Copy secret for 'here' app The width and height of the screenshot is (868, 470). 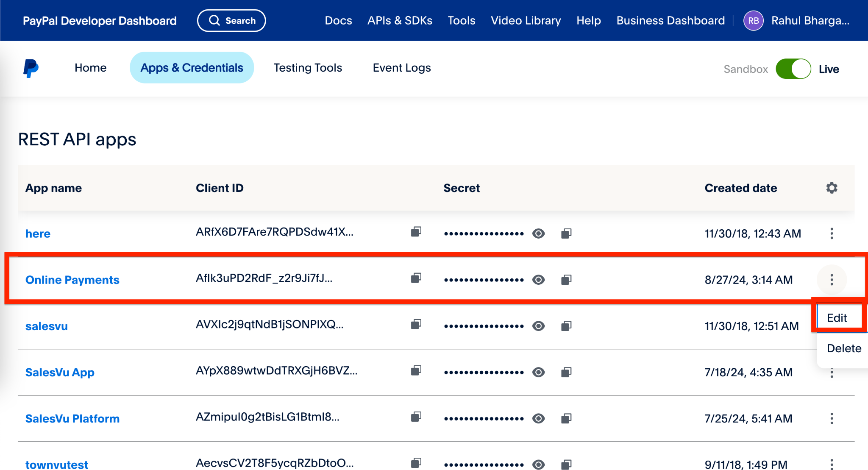point(566,234)
